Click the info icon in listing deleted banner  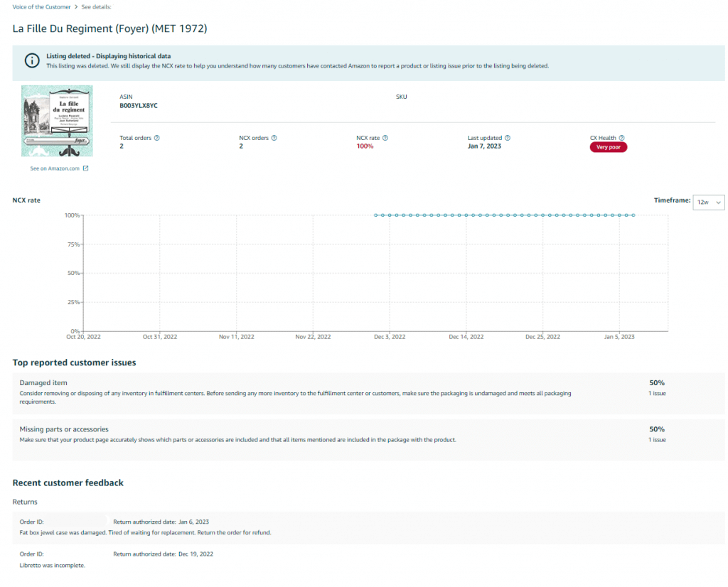point(32,61)
